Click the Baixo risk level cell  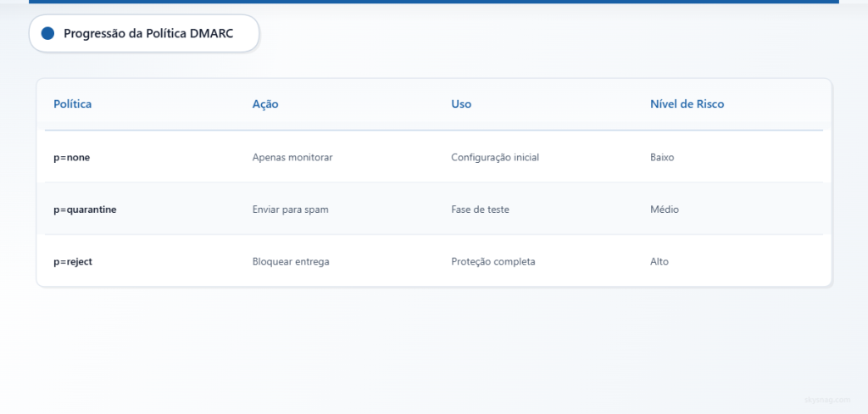[x=662, y=158]
